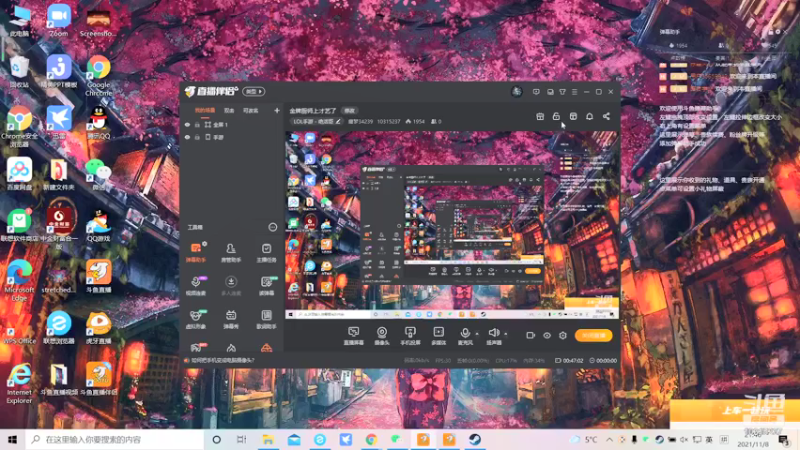Open the 多人连麦 download-style tool

pos(231,286)
